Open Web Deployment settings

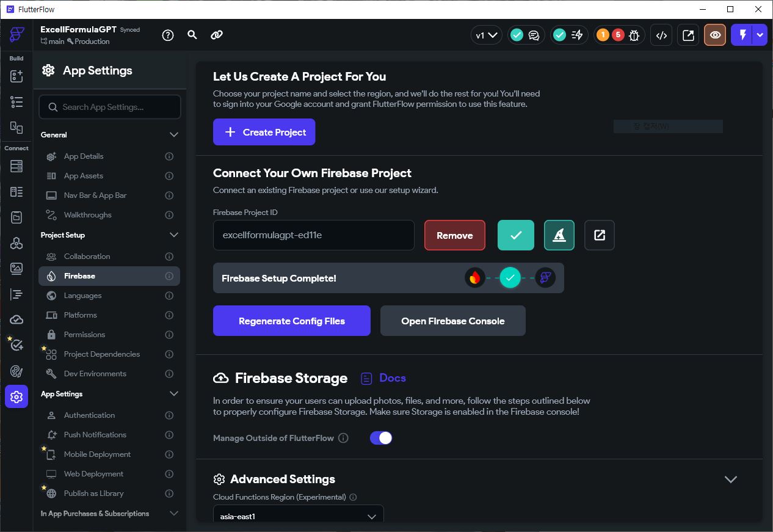pos(109,474)
